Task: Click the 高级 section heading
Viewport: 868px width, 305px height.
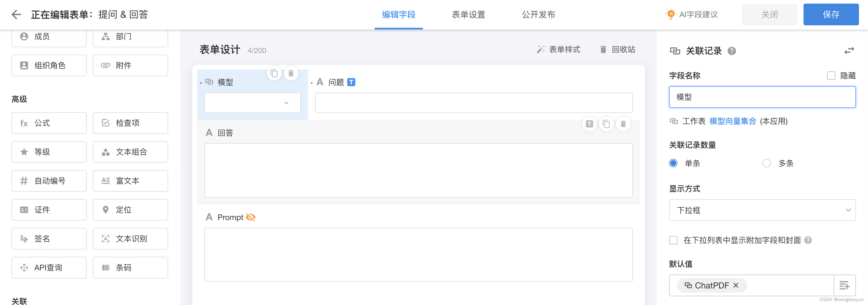Action: click(19, 99)
